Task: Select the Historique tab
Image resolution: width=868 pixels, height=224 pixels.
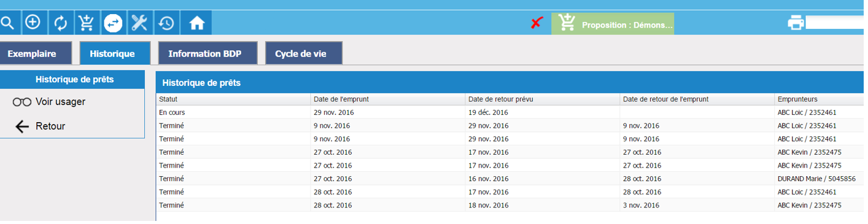Action: (115, 53)
